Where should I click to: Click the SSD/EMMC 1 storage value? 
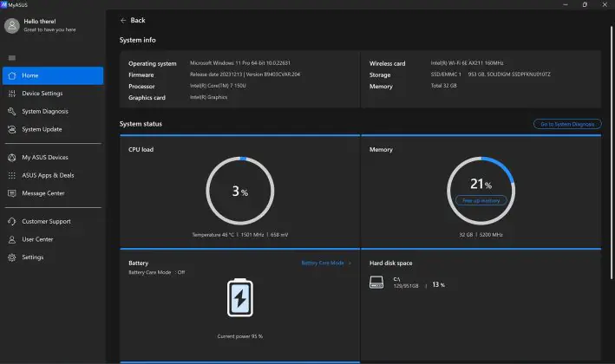coord(490,75)
